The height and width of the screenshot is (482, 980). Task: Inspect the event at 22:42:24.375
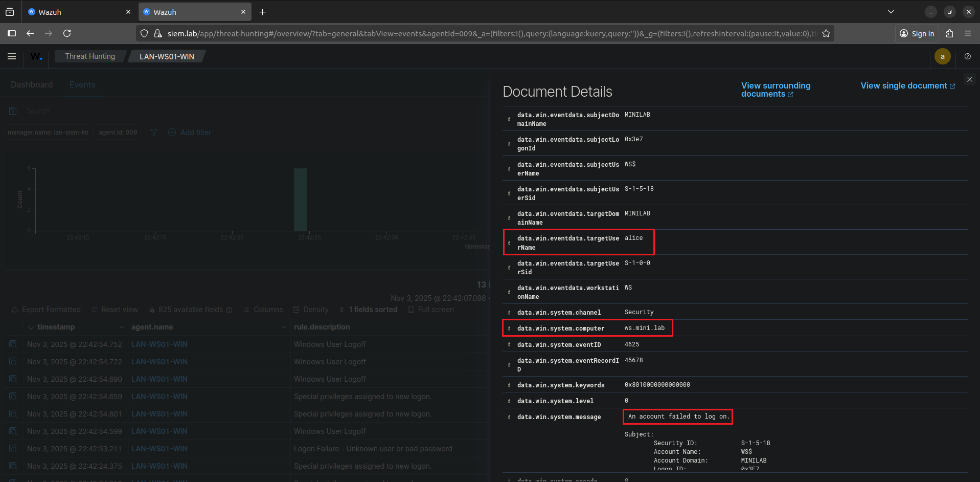pyautogui.click(x=13, y=466)
